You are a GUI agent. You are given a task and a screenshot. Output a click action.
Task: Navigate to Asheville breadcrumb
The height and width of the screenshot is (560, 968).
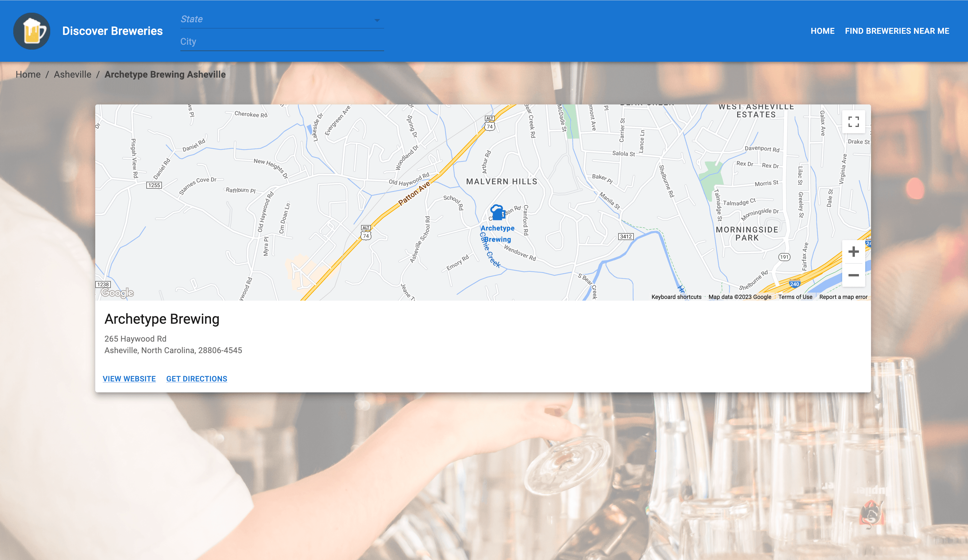point(73,74)
